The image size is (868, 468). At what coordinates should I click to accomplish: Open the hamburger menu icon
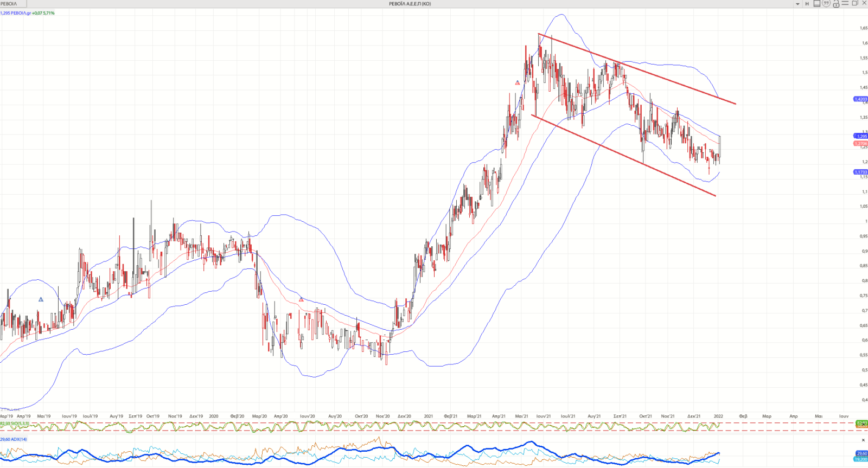[845, 4]
